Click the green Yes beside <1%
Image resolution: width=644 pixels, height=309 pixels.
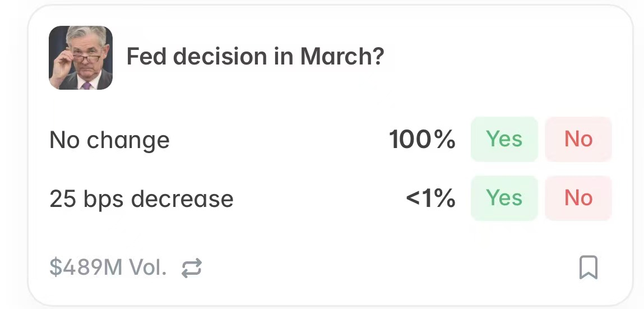pyautogui.click(x=504, y=198)
